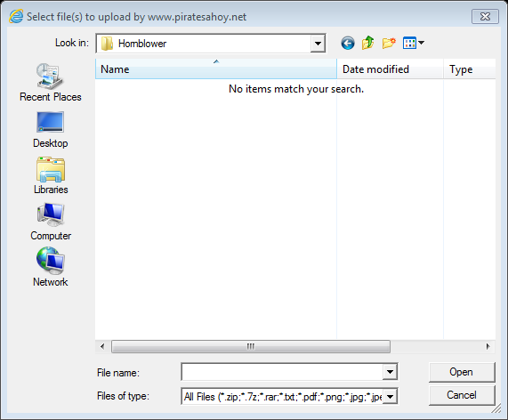Create a new folder
This screenshot has width=508, height=420.
coord(389,43)
